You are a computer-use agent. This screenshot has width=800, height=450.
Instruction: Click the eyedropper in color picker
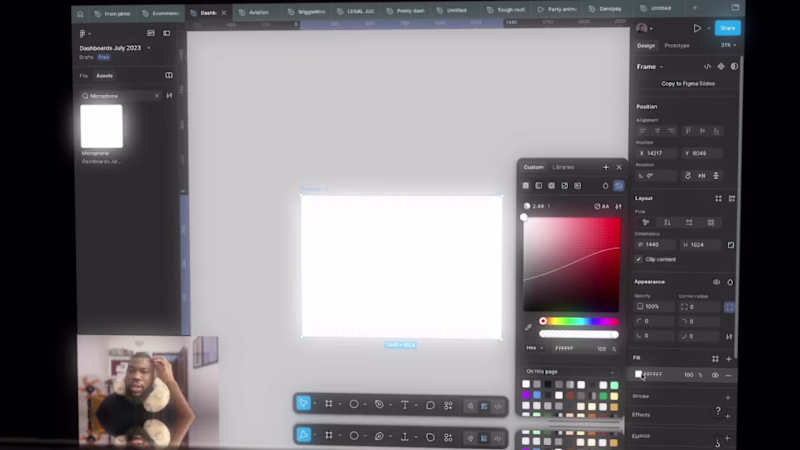[529, 327]
